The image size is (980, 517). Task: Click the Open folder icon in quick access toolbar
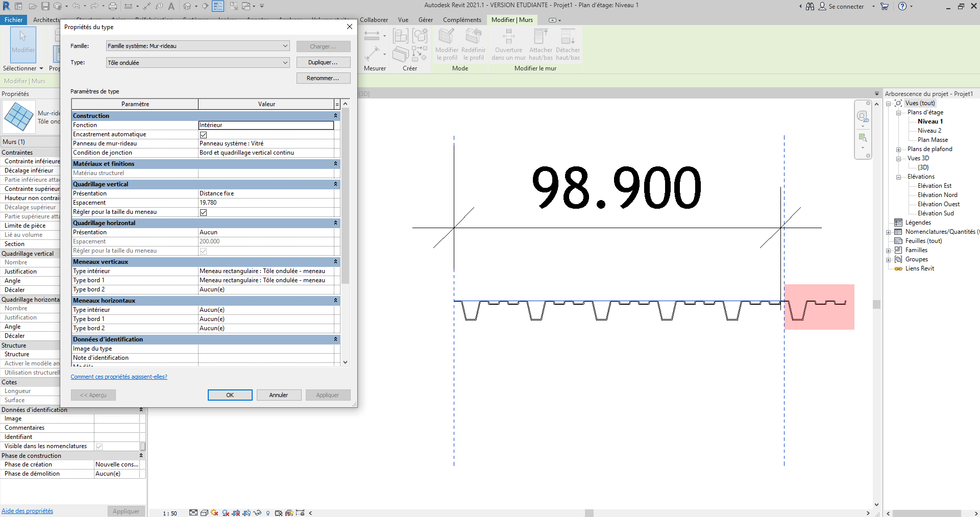tap(33, 6)
